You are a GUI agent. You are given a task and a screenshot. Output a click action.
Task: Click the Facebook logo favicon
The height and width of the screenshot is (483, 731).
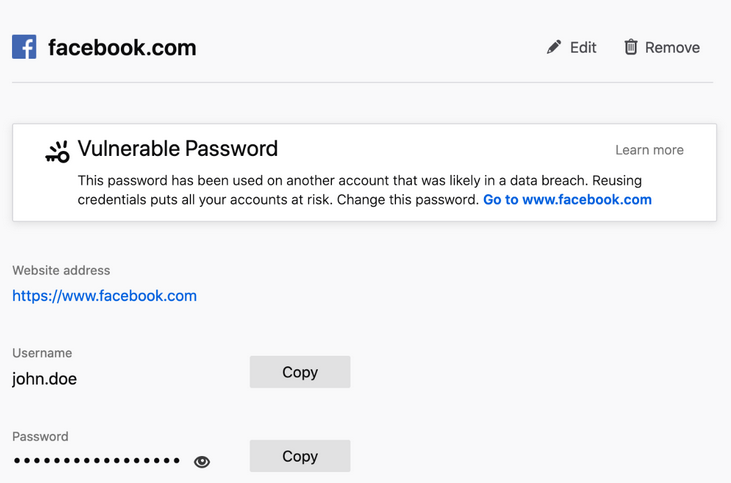pyautogui.click(x=24, y=47)
